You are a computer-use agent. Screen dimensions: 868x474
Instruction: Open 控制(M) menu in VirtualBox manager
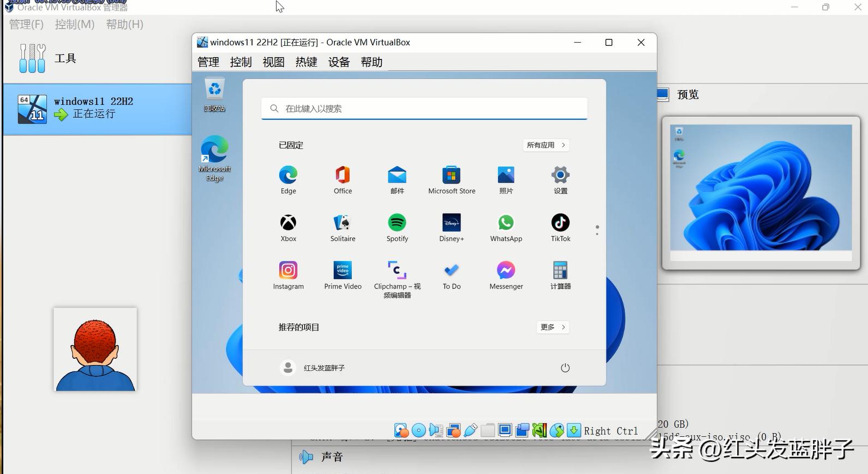(75, 25)
